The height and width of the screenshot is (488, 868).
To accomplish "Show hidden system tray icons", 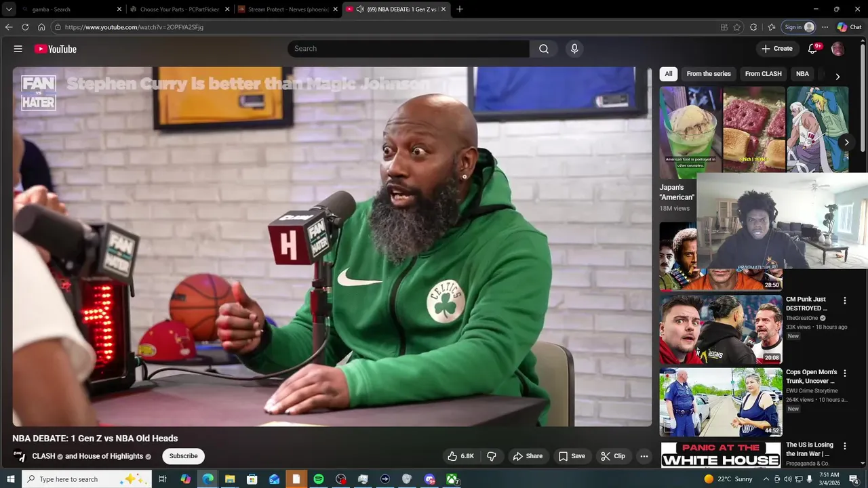I will [766, 479].
